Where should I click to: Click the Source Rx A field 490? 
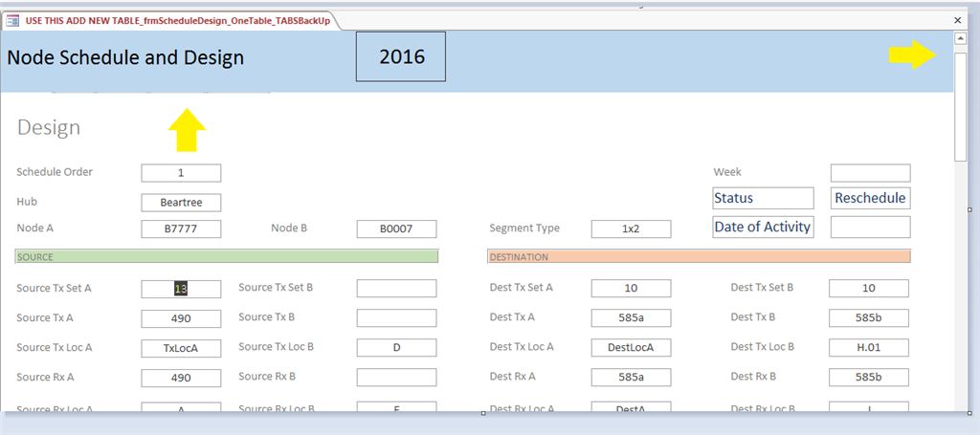click(181, 378)
